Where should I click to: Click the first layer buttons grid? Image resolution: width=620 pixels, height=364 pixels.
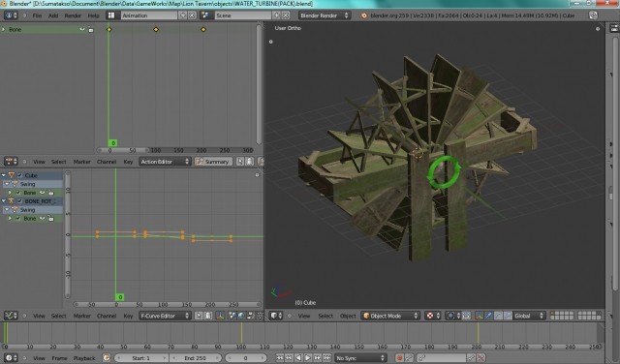tap(562, 316)
